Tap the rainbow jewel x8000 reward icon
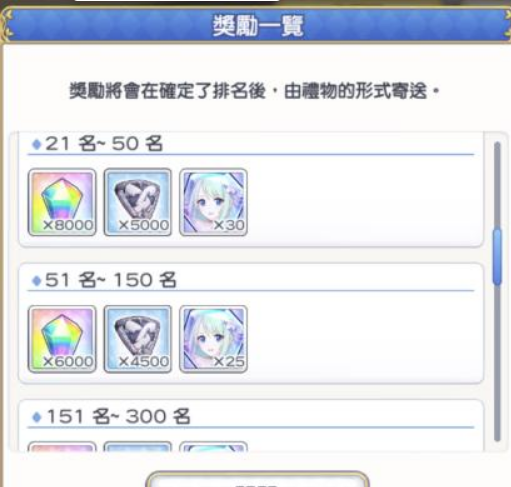Screen dimensions: 511x487 coord(62,202)
